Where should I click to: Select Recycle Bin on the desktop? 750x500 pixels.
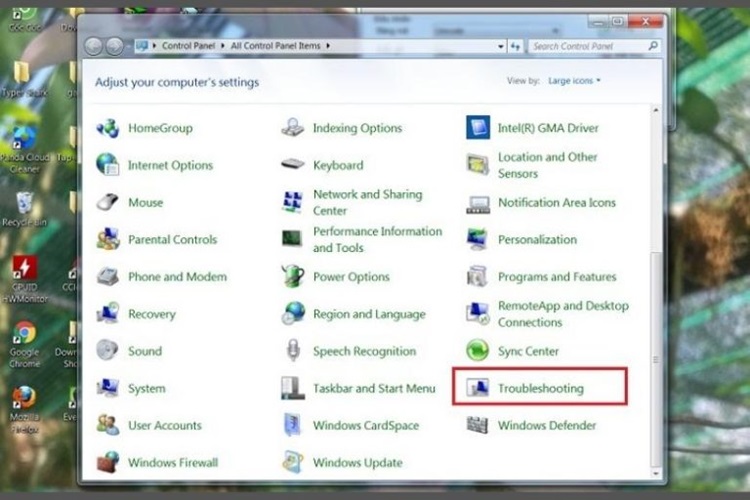(24, 209)
